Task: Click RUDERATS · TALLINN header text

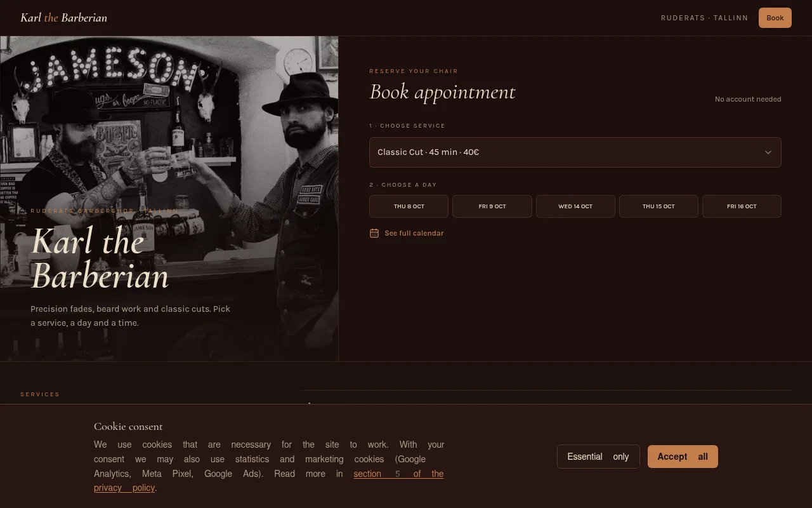Action: (x=705, y=18)
